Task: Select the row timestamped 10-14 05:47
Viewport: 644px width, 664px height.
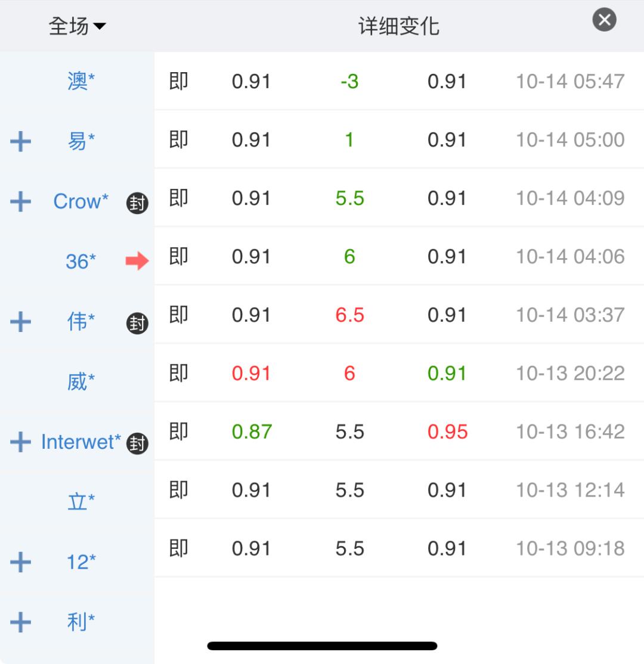Action: click(569, 81)
